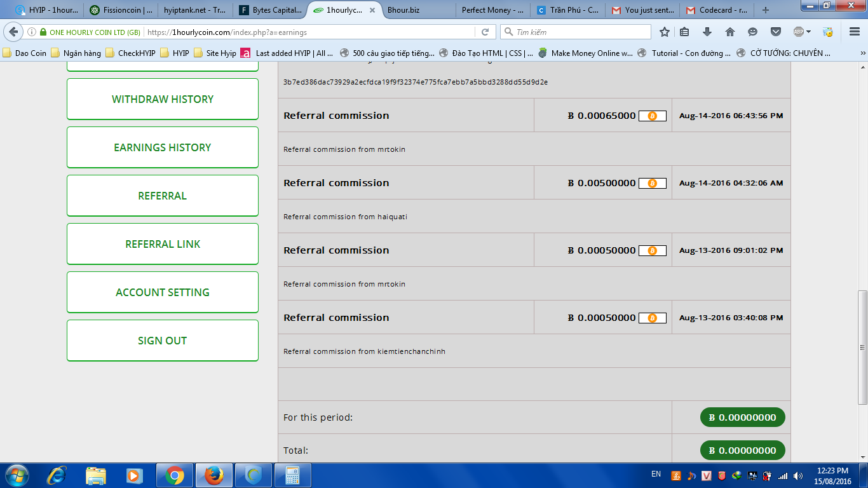The width and height of the screenshot is (868, 488).
Task: Go to the Referral page
Action: pos(163,196)
